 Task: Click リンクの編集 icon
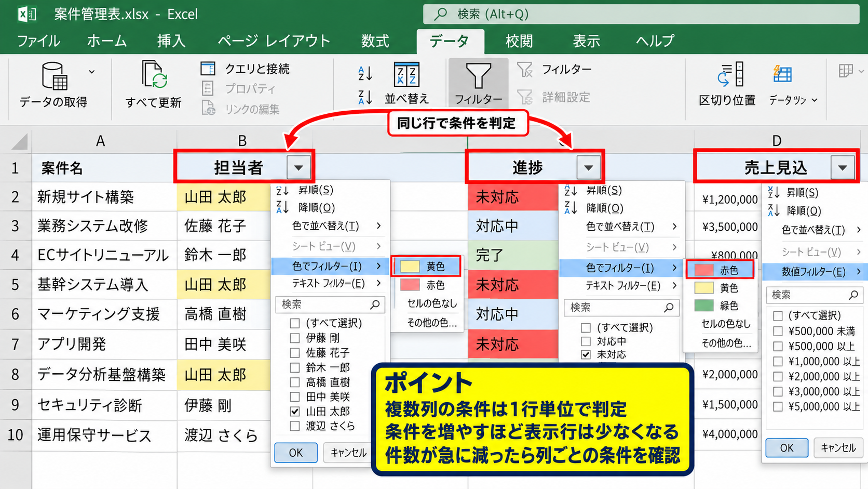[x=208, y=108]
